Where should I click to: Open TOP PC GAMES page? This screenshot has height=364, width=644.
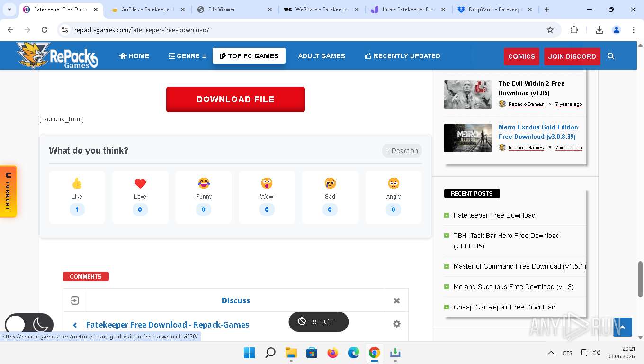tap(249, 56)
